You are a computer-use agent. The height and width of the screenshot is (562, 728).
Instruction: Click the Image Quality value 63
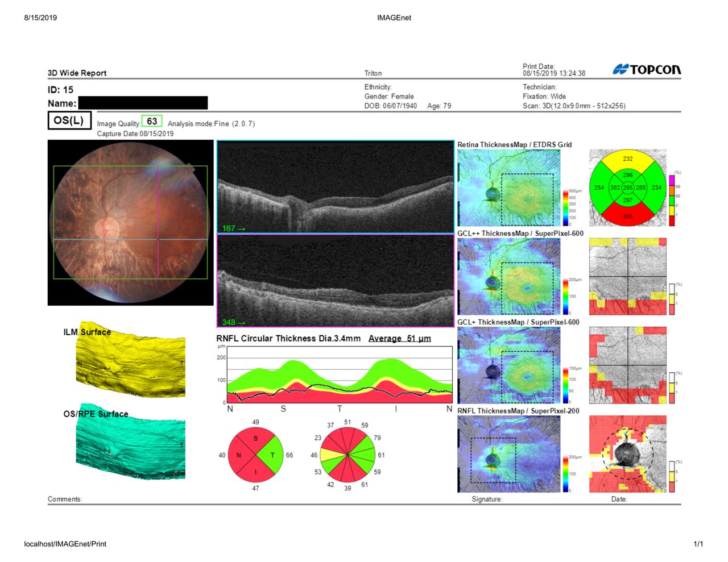(x=152, y=121)
